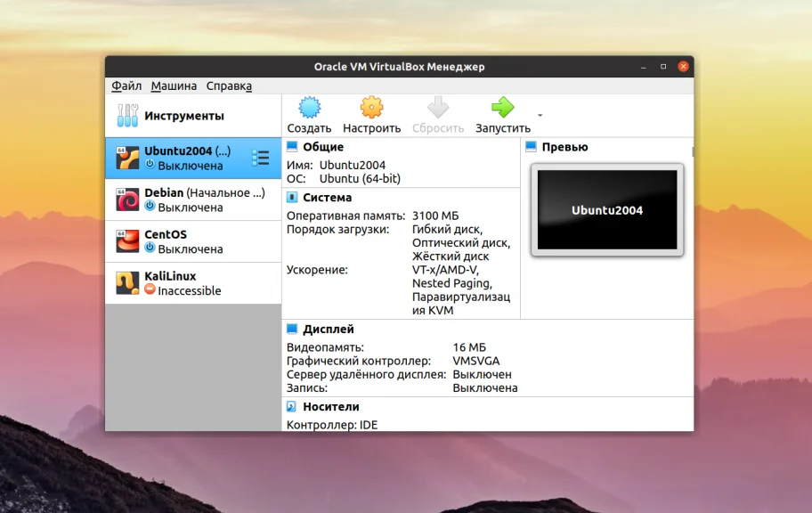Minimize the VirtualBox Manager window
The image size is (812, 513).
click(643, 67)
